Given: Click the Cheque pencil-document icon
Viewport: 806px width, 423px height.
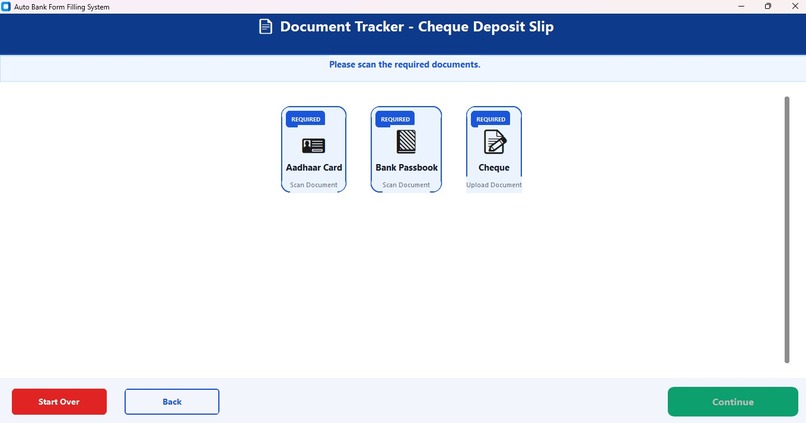Looking at the screenshot, I should point(494,142).
